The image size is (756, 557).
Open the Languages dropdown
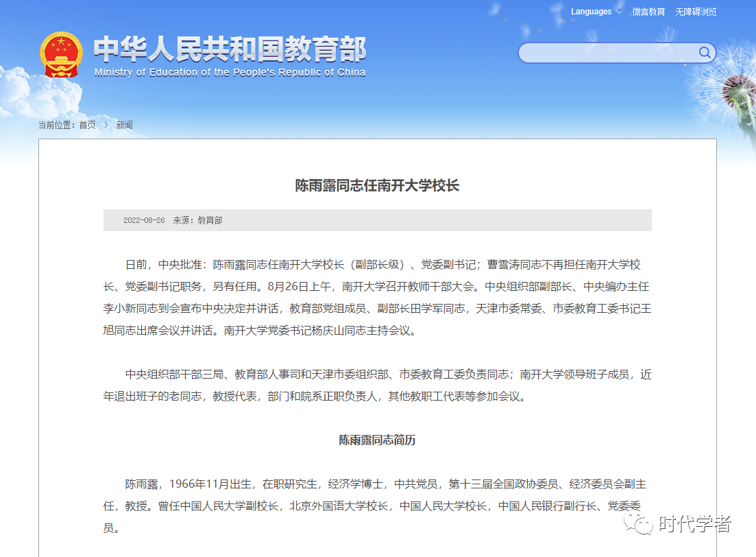pyautogui.click(x=596, y=12)
